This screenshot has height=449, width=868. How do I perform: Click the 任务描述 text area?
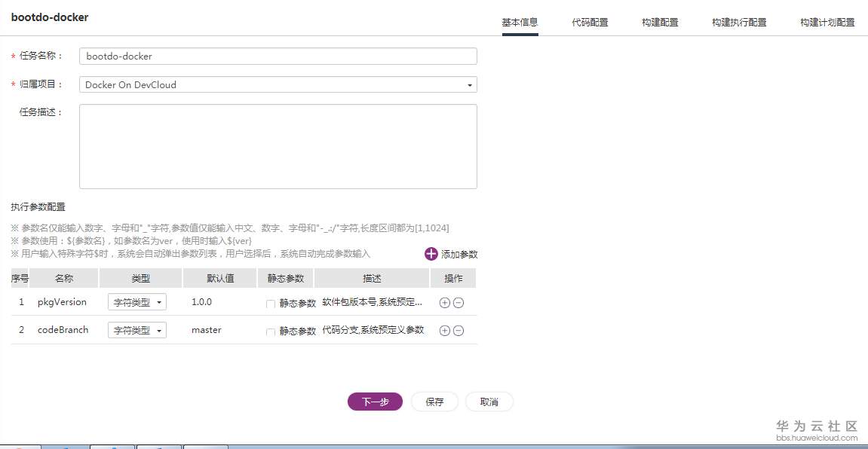tap(278, 145)
